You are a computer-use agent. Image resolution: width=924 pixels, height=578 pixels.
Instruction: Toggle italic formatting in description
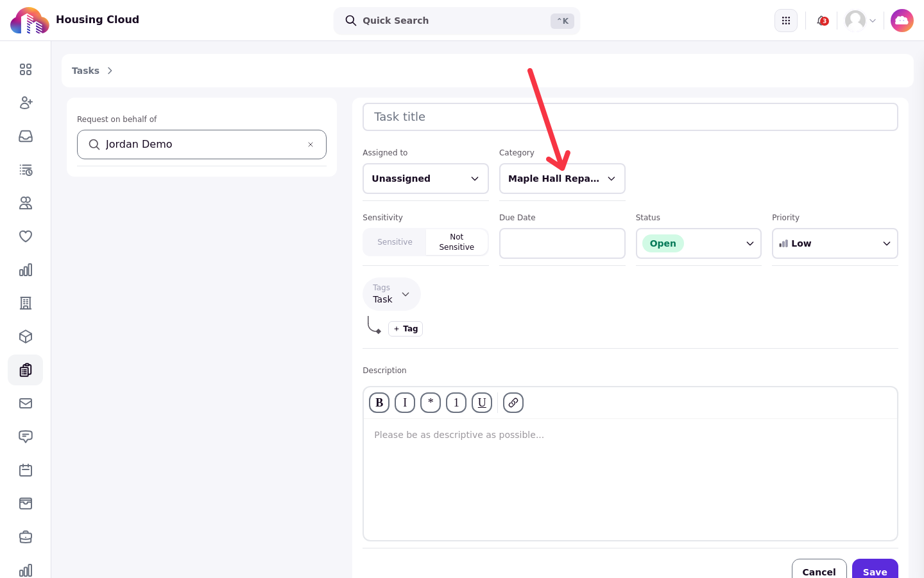405,403
